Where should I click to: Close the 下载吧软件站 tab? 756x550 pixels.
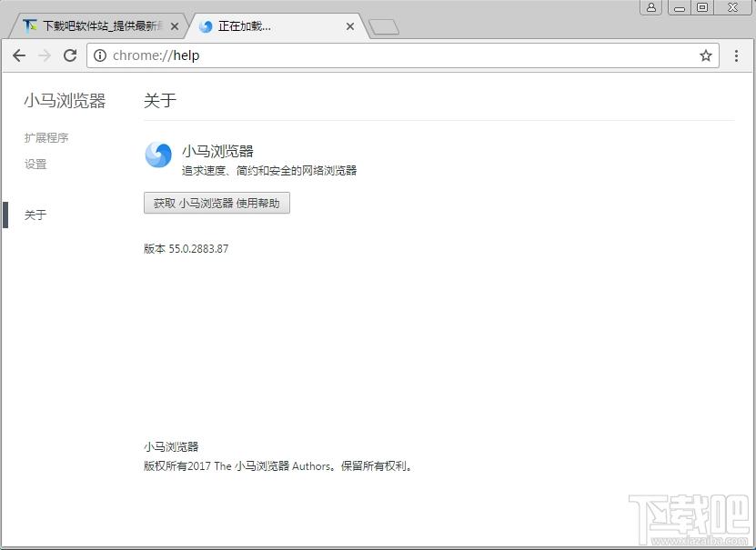point(175,26)
